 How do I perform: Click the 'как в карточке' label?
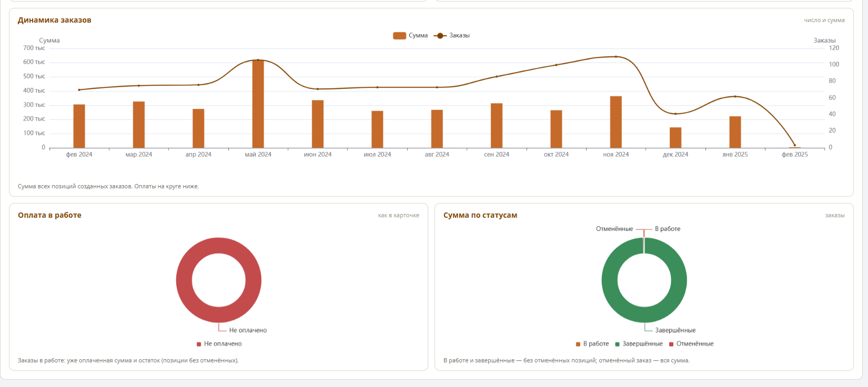(x=399, y=215)
